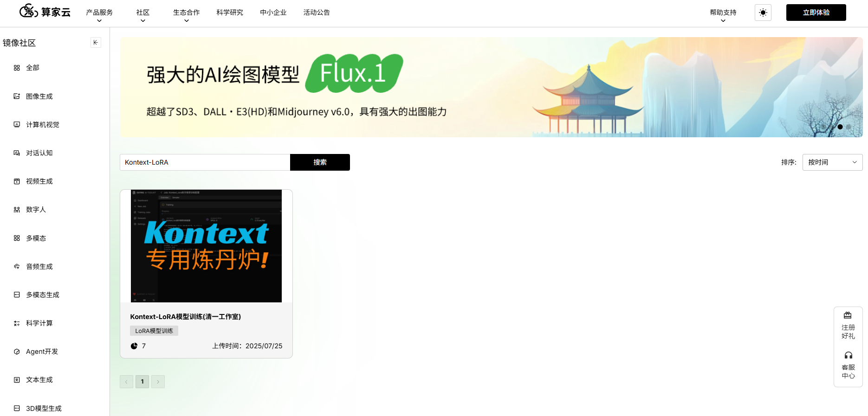Select page 1 in pagination
868x416 pixels.
[x=142, y=382]
